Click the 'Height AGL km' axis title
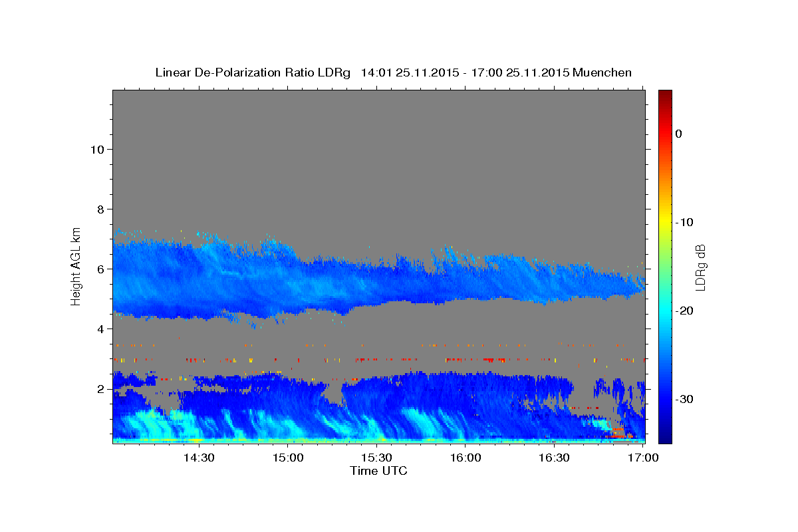 pyautogui.click(x=76, y=265)
